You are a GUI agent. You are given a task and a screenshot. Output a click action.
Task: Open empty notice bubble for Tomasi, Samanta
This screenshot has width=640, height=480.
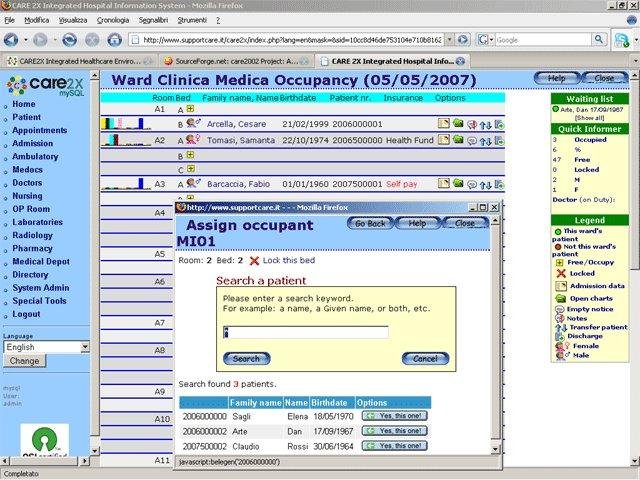pyautogui.click(x=472, y=141)
